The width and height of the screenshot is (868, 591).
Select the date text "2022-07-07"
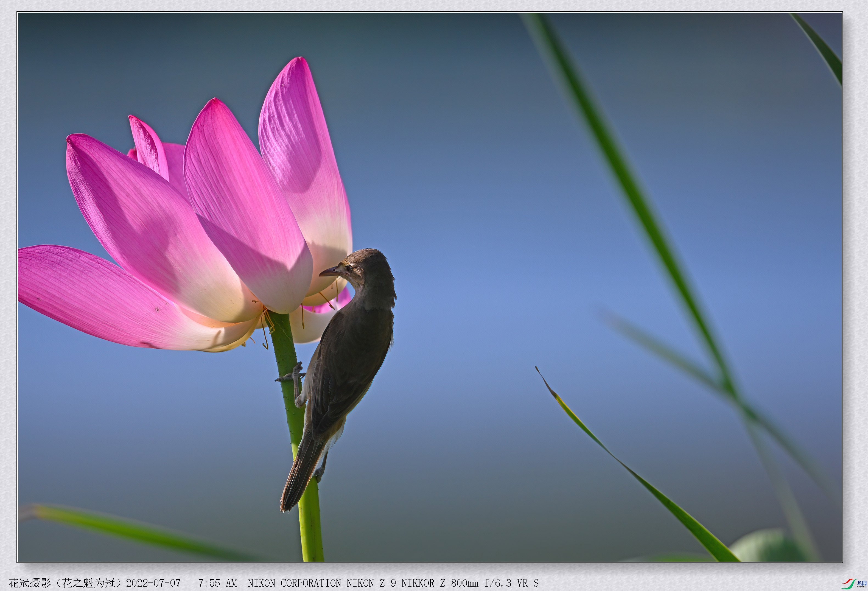[x=153, y=583]
